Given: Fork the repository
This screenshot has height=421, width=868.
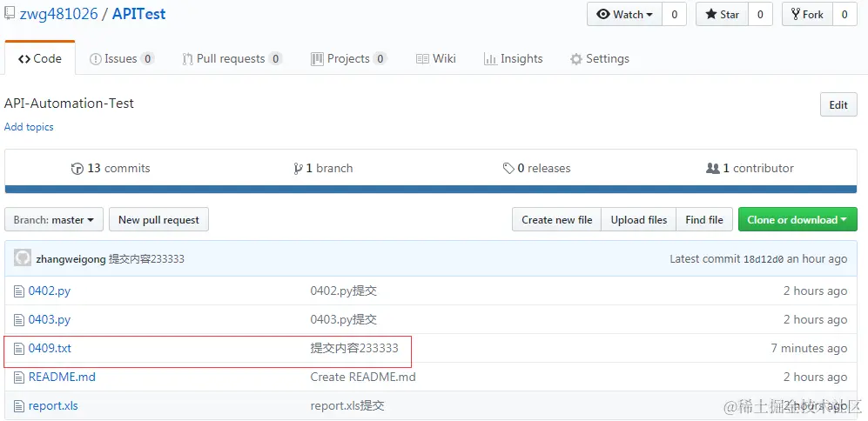Looking at the screenshot, I should pos(807,15).
